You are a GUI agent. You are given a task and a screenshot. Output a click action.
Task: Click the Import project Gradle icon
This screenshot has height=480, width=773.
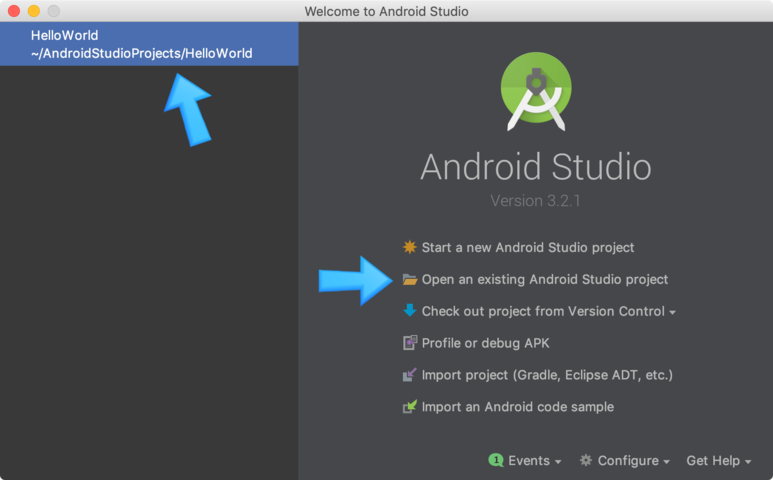point(409,375)
